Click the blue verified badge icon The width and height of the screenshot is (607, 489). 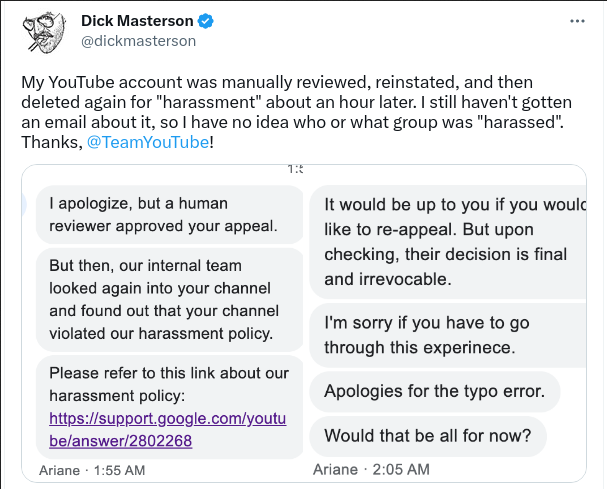(x=206, y=21)
